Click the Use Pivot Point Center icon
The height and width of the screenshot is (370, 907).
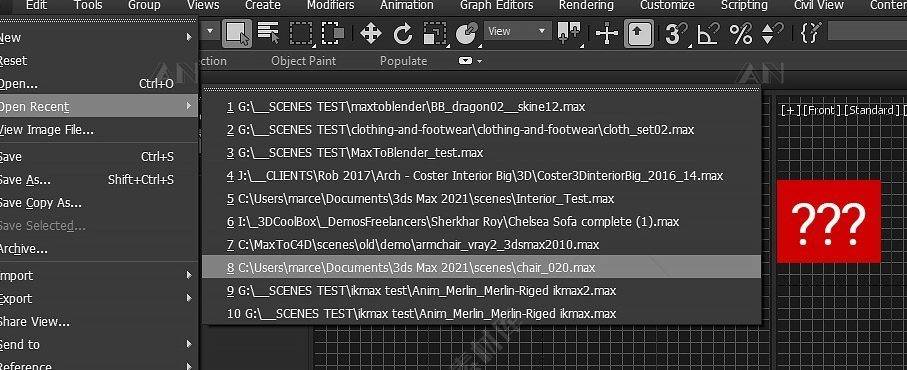(569, 33)
